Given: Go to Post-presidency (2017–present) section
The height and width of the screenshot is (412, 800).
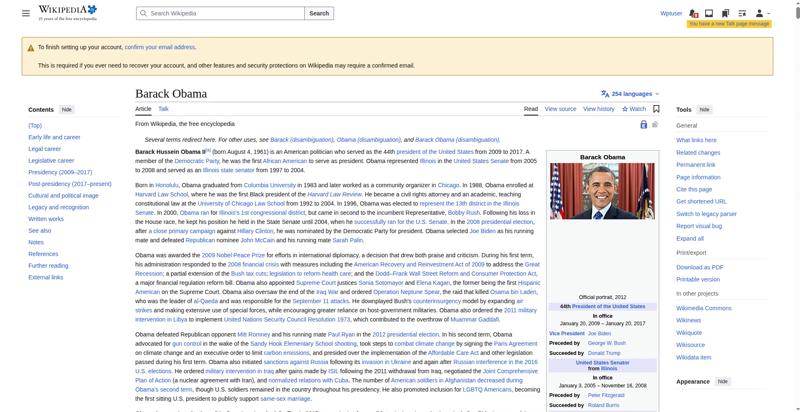Looking at the screenshot, I should [70, 184].
